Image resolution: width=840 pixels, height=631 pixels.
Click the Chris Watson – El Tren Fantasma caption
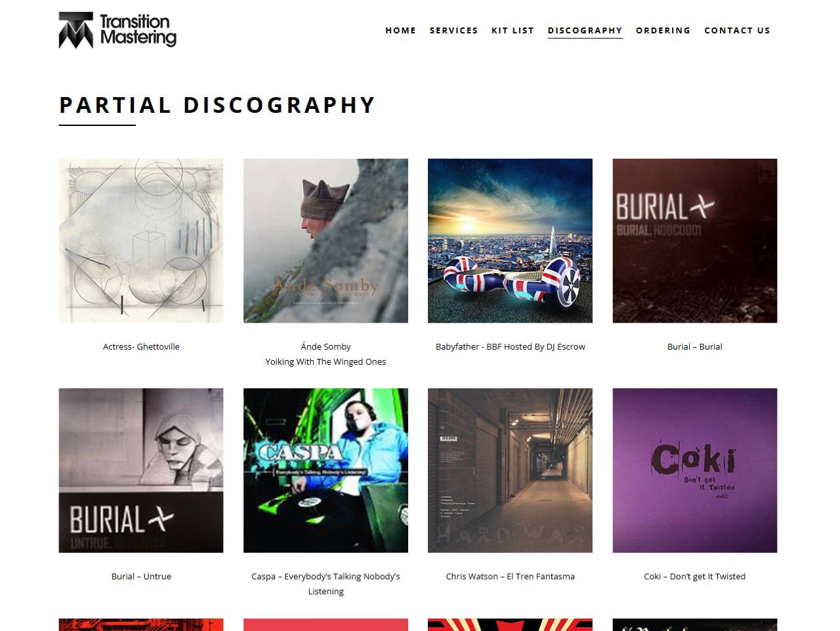click(x=510, y=576)
